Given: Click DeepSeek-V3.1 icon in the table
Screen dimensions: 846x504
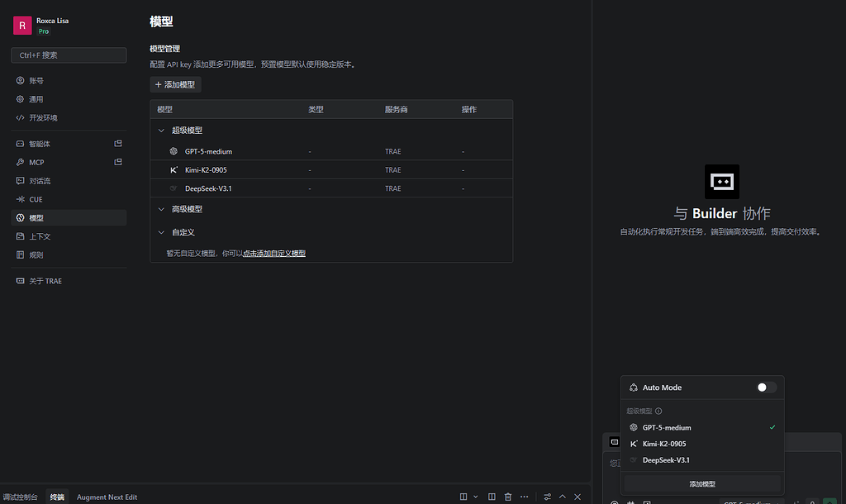Looking at the screenshot, I should coord(173,188).
